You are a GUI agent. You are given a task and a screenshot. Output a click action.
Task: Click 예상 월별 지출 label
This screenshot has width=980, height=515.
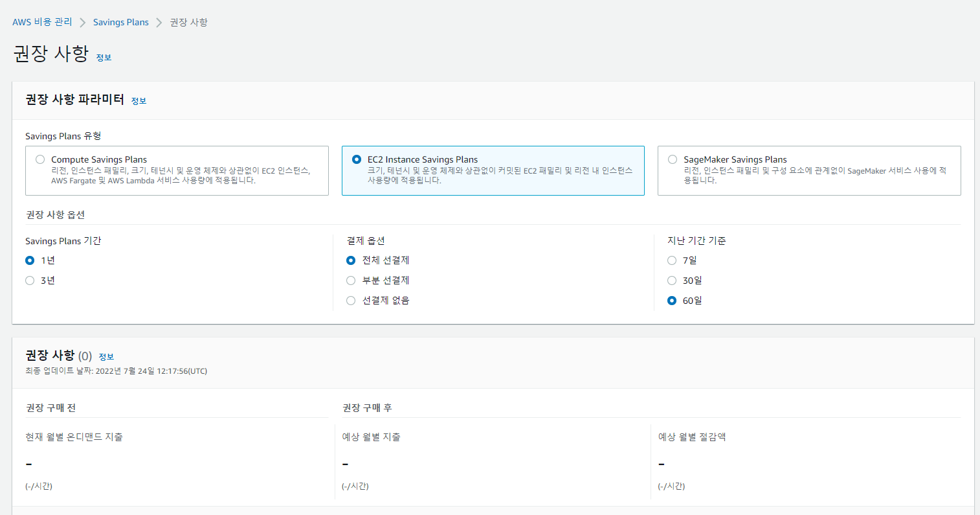(371, 437)
